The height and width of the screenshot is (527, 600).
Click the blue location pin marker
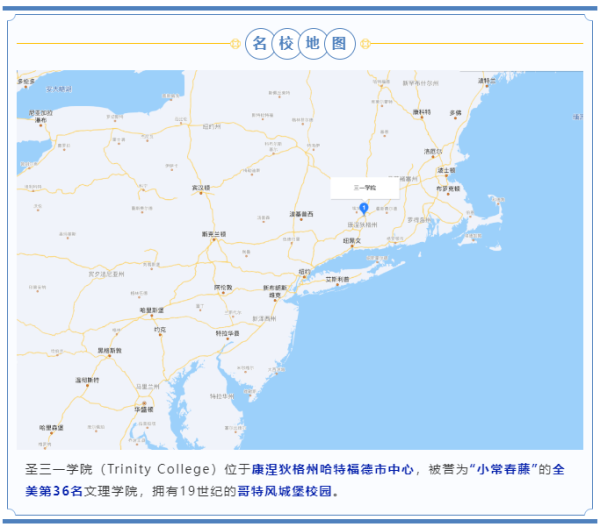click(x=364, y=208)
